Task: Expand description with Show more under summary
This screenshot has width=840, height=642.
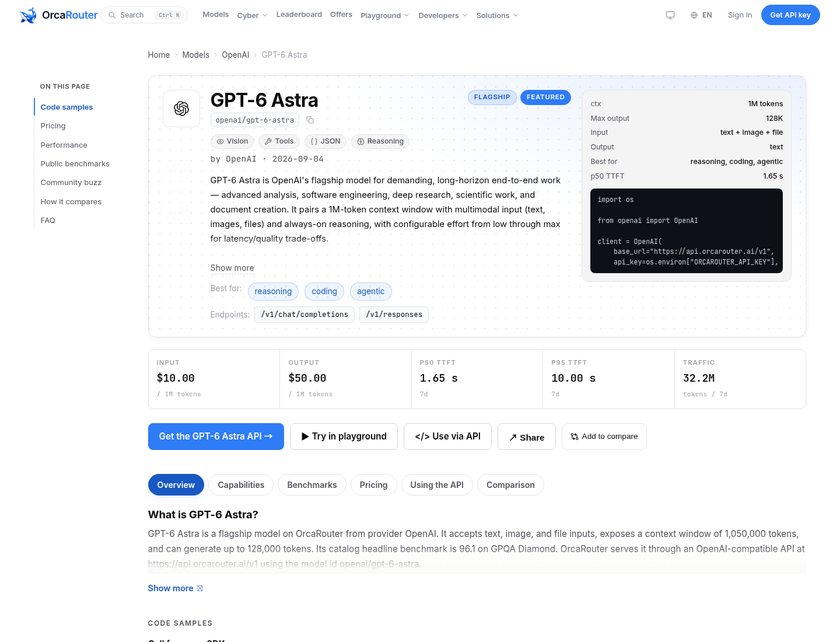Action: click(232, 268)
